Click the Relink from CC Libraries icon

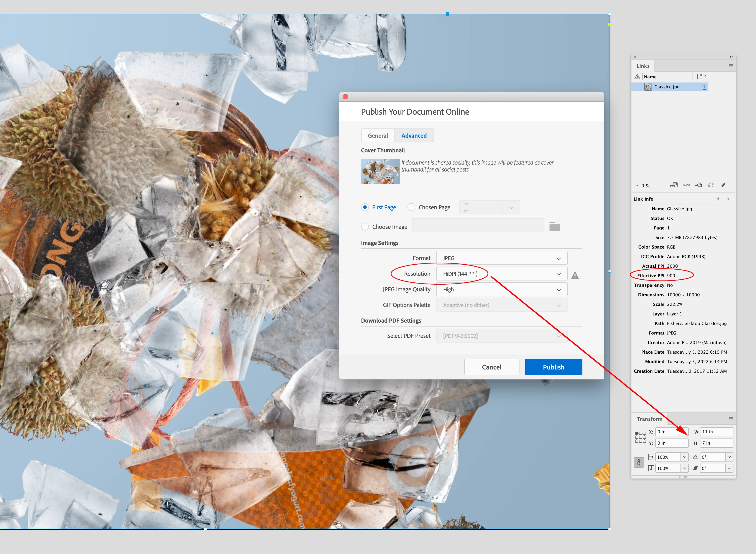point(674,185)
